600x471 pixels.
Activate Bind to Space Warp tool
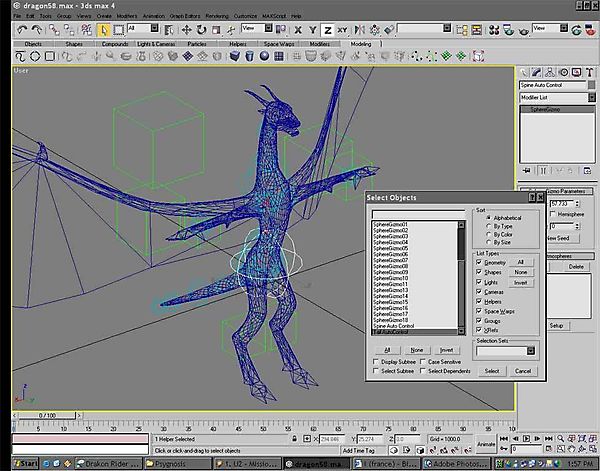click(87, 29)
